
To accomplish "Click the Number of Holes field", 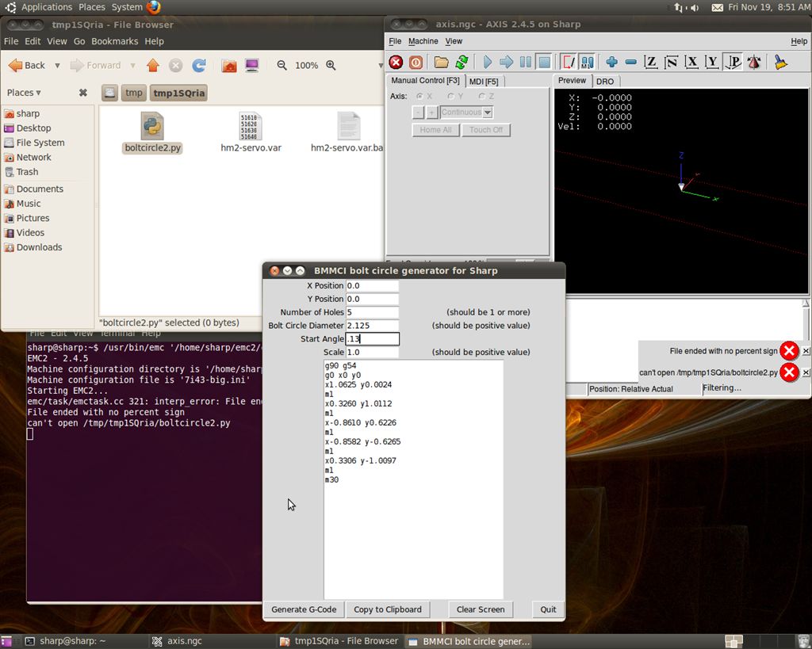I will pos(373,312).
